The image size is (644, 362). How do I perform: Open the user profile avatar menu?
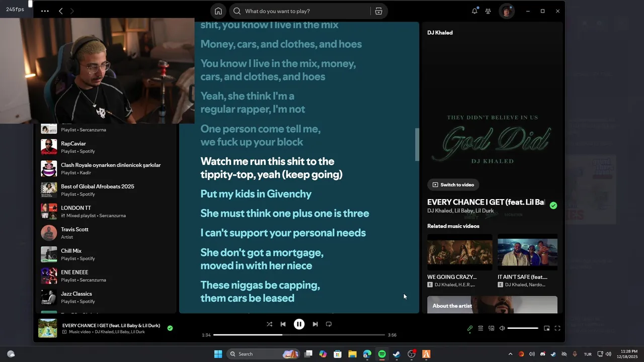[x=507, y=11]
